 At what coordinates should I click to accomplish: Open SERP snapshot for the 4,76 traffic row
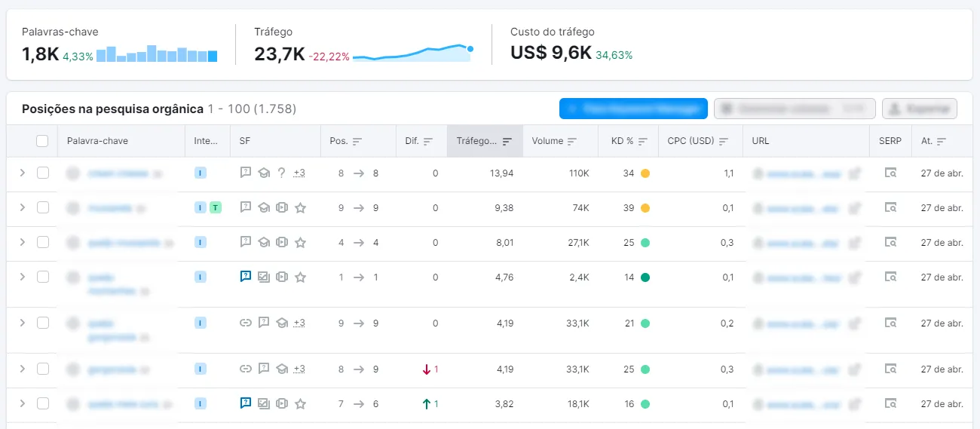890,277
